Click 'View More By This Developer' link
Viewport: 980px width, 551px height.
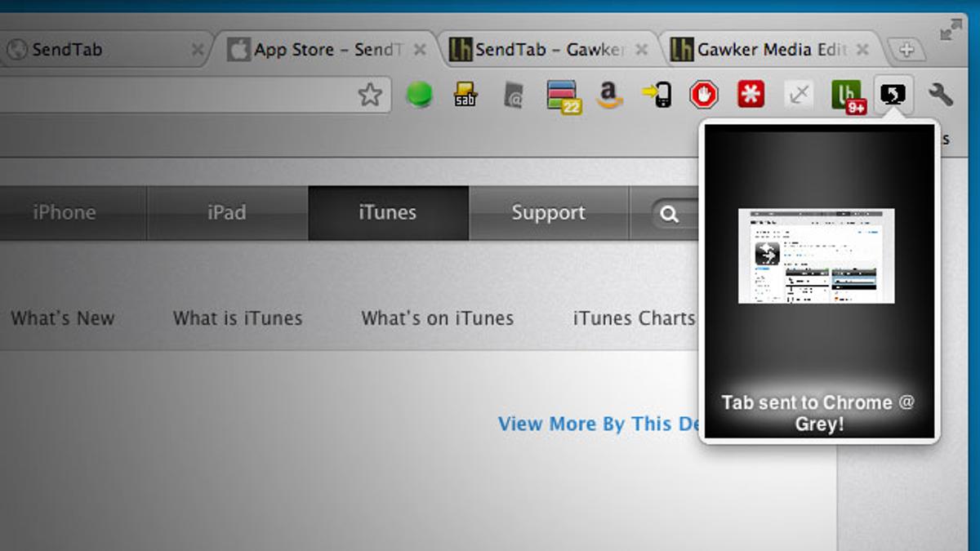pyautogui.click(x=597, y=424)
